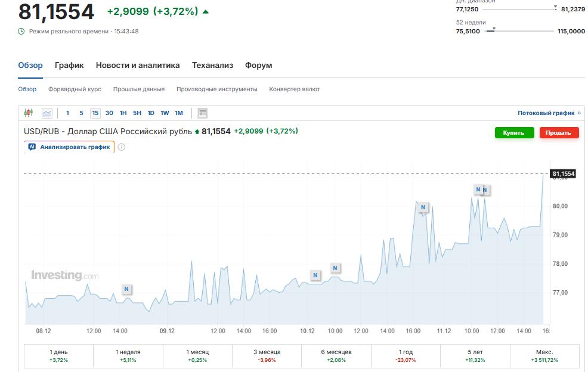Click the clock icon next to real-time mode
588x372 pixels.
coord(21,31)
